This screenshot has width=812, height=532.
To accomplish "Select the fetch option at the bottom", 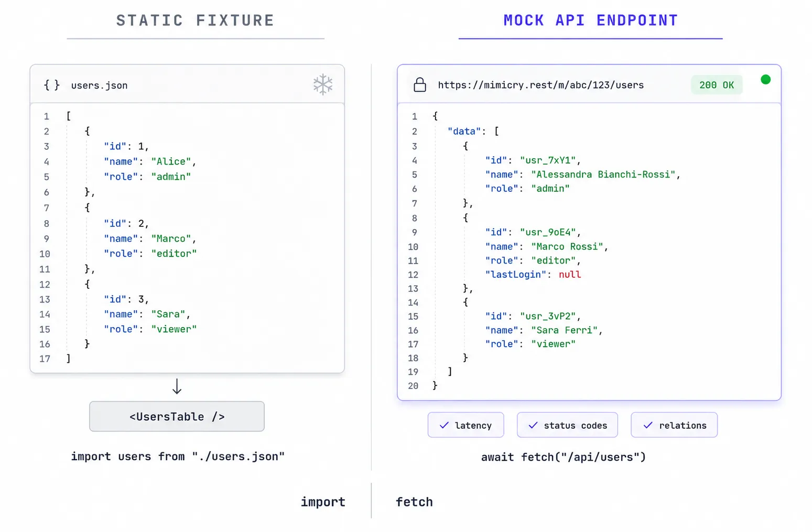I will pos(414,502).
